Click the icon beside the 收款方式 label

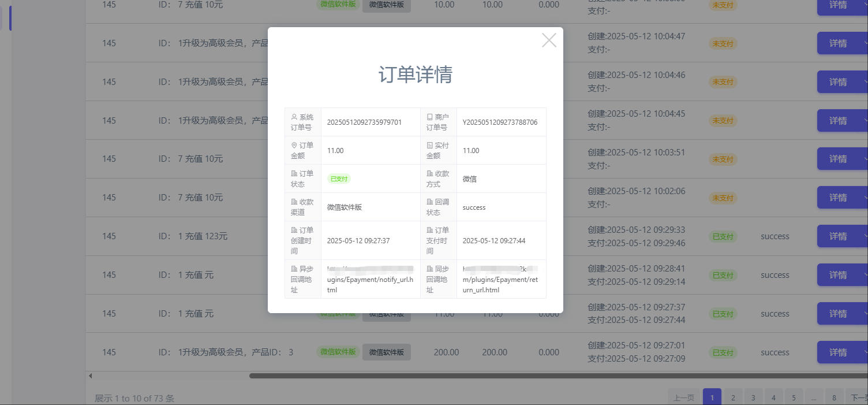430,173
